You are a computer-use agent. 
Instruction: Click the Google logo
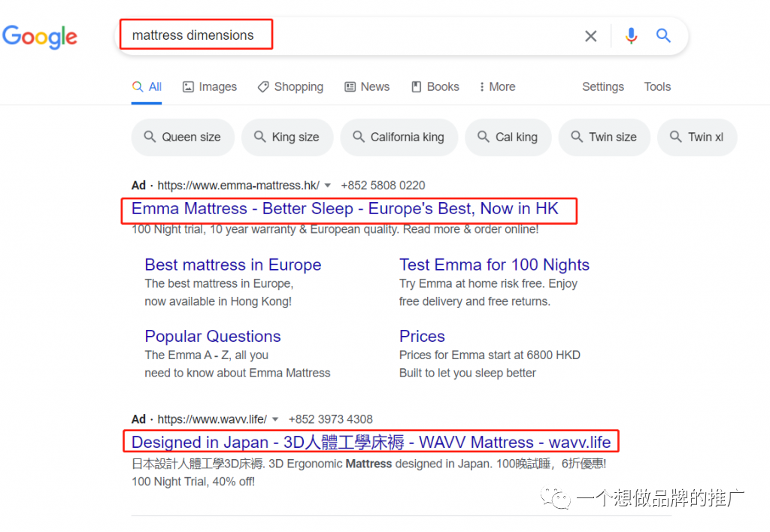click(40, 36)
